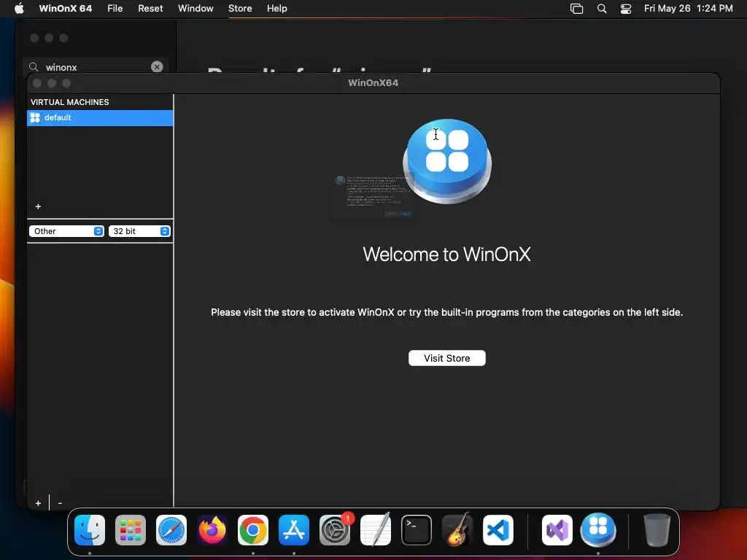Open the Help menu
The width and height of the screenshot is (747, 560).
point(276,8)
